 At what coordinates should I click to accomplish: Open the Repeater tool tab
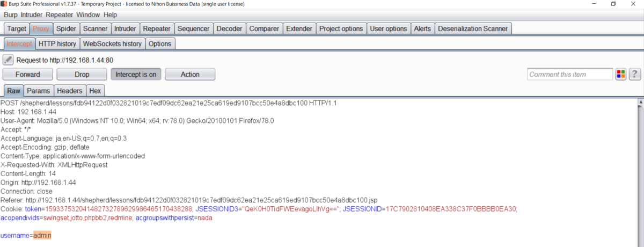point(157,28)
